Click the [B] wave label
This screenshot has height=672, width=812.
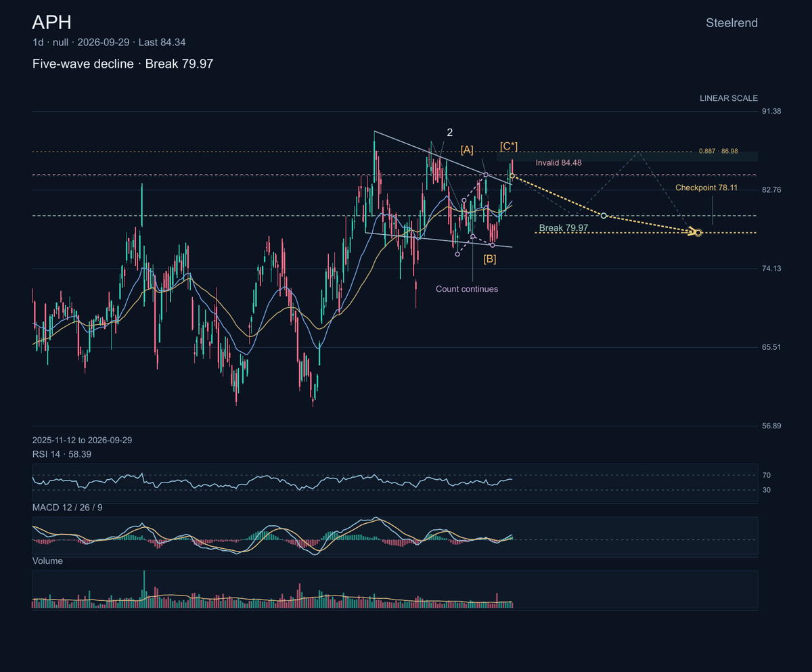coord(490,259)
